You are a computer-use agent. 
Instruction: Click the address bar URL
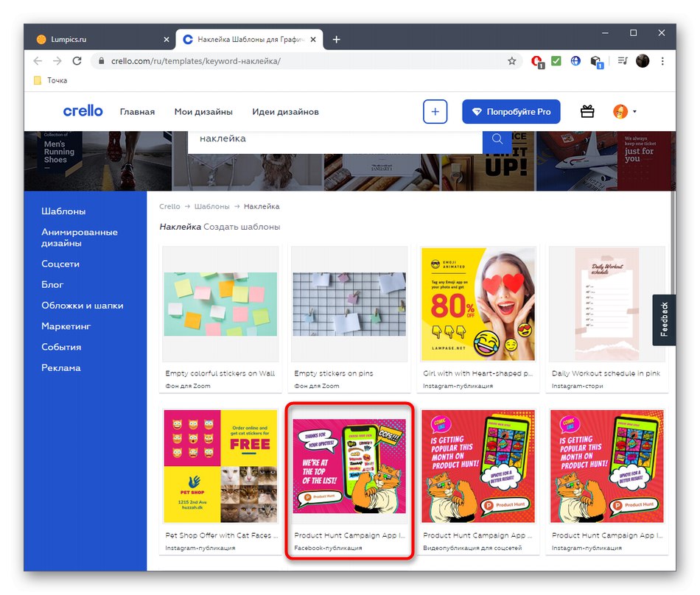coord(195,61)
